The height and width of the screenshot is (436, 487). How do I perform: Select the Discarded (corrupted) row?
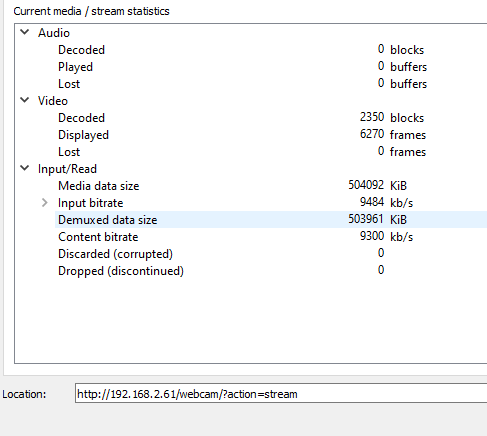point(271,254)
